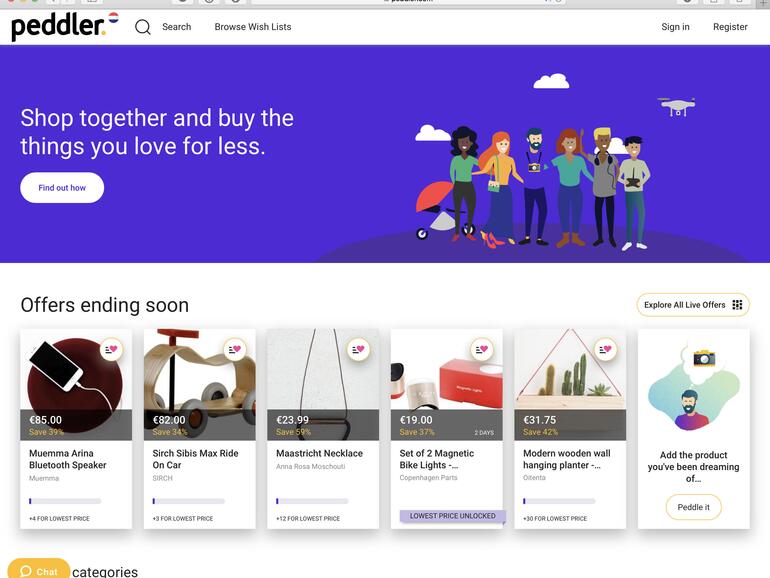Add wooden wall hanging planter to wish list
This screenshot has height=578, width=770.
605,350
